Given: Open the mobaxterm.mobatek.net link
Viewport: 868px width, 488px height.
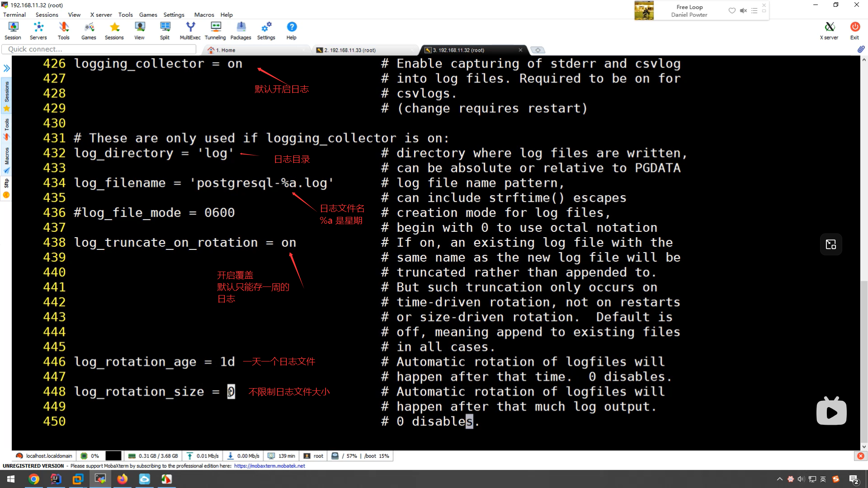Looking at the screenshot, I should (269, 466).
